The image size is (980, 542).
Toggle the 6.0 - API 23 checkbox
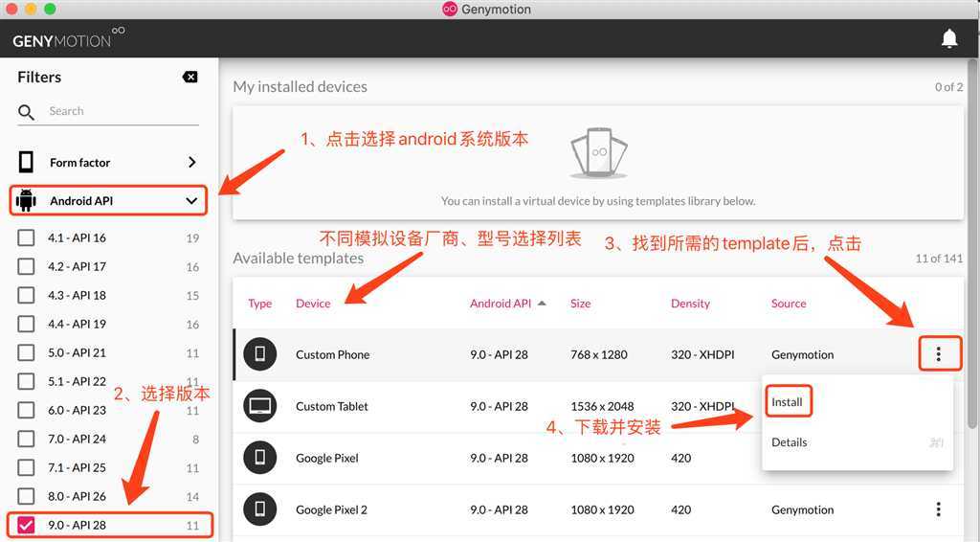(x=26, y=410)
